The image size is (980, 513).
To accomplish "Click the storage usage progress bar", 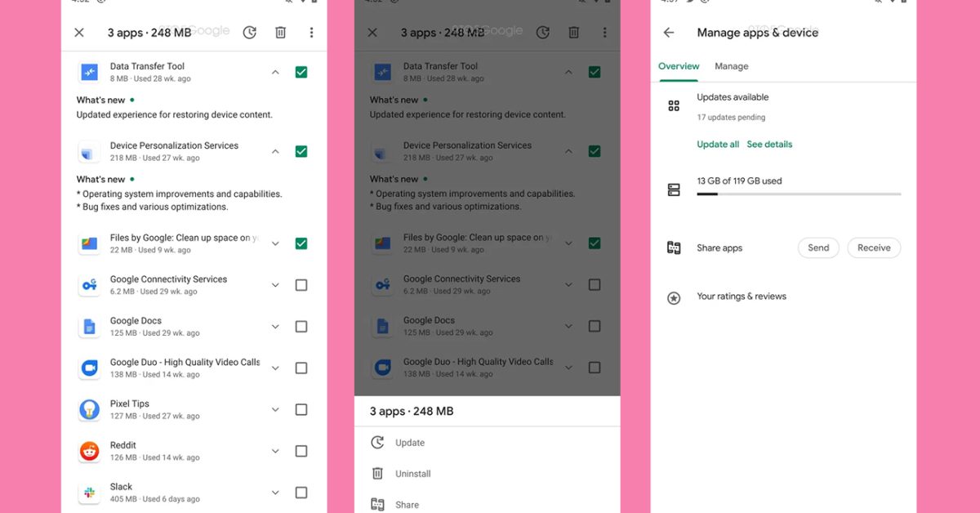I will click(798, 194).
